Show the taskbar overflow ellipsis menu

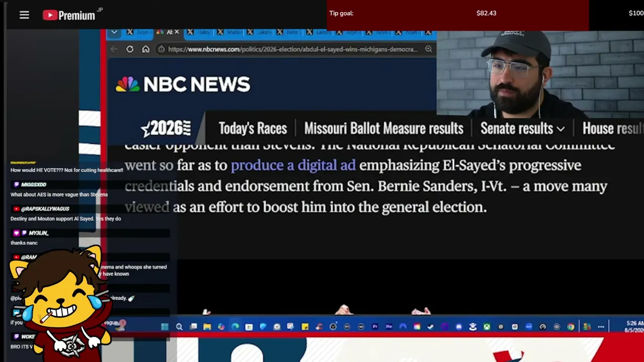[x=601, y=327]
